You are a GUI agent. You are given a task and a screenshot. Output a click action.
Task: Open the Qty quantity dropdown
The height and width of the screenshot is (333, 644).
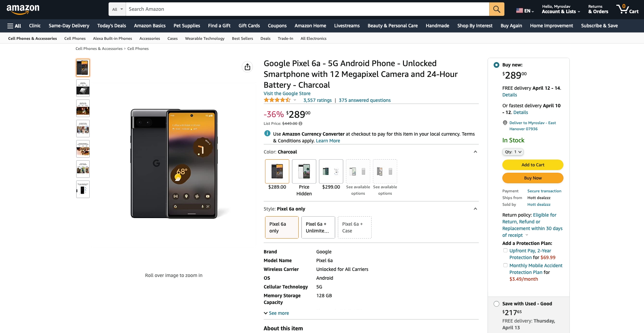(513, 152)
